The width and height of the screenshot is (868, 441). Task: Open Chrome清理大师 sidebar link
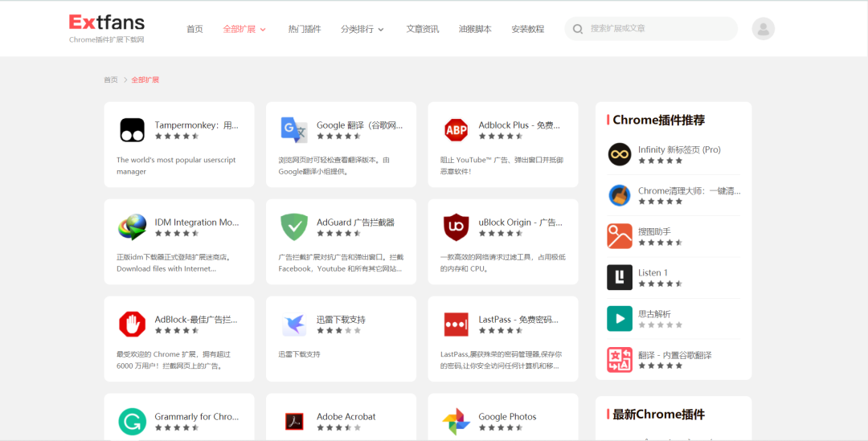click(690, 190)
